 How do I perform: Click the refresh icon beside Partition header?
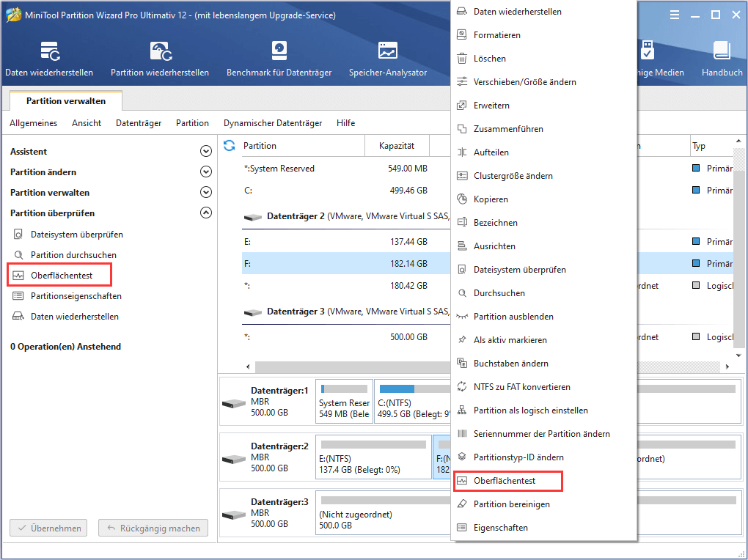tap(230, 145)
